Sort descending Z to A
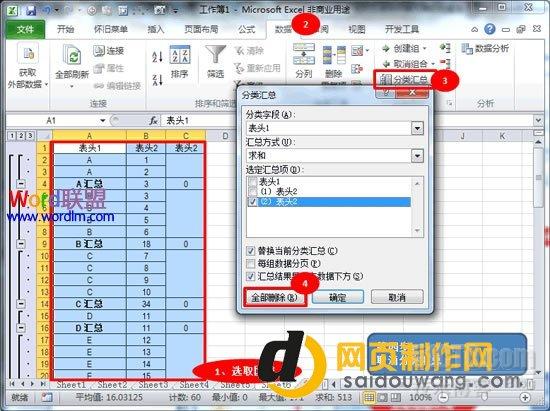This screenshot has height=411, width=550. (x=157, y=80)
